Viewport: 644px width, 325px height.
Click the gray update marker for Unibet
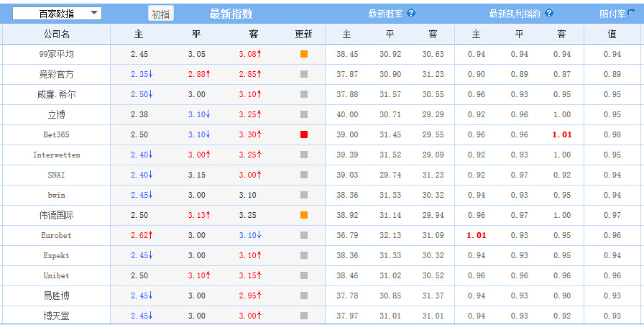pos(304,275)
